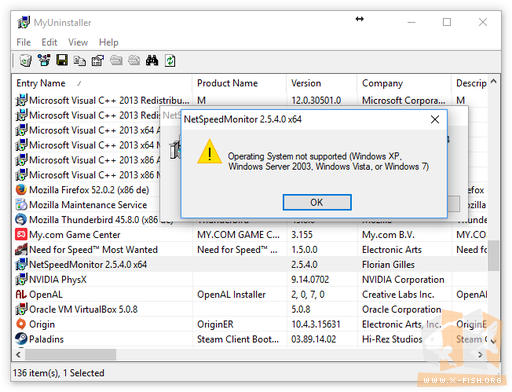Click company Florian Gilles

[388, 265]
